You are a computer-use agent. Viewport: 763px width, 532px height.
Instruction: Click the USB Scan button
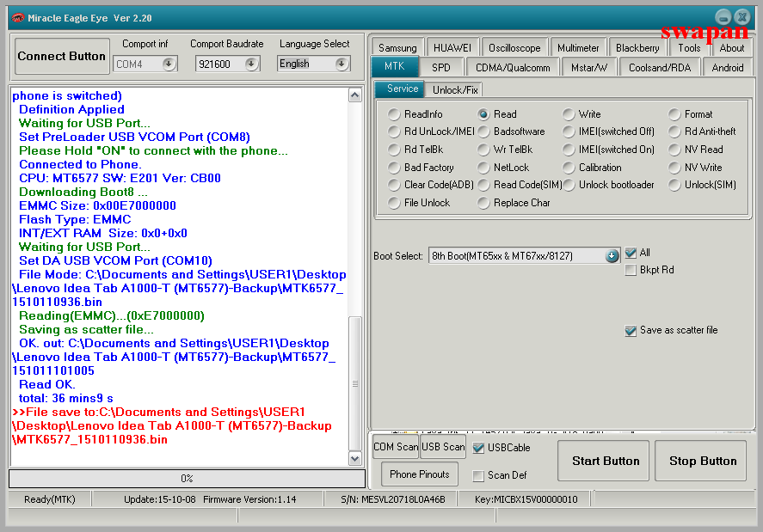click(x=443, y=447)
